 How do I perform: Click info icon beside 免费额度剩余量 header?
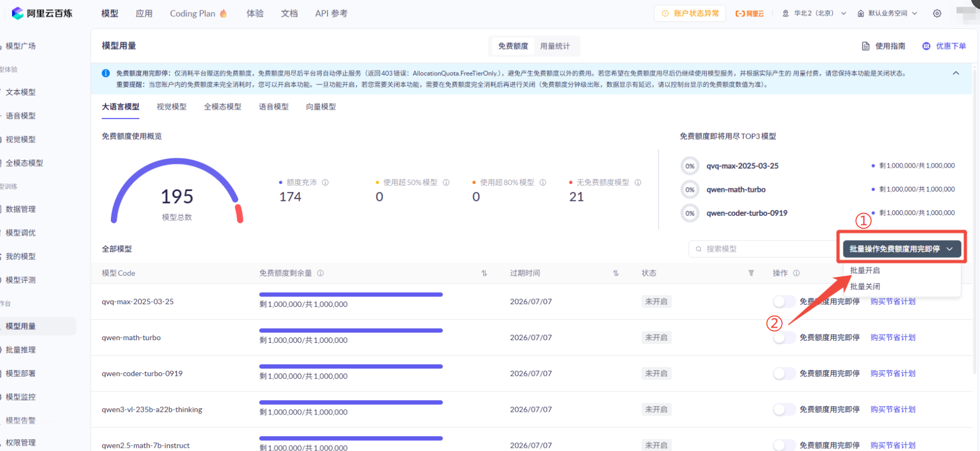[x=320, y=273]
